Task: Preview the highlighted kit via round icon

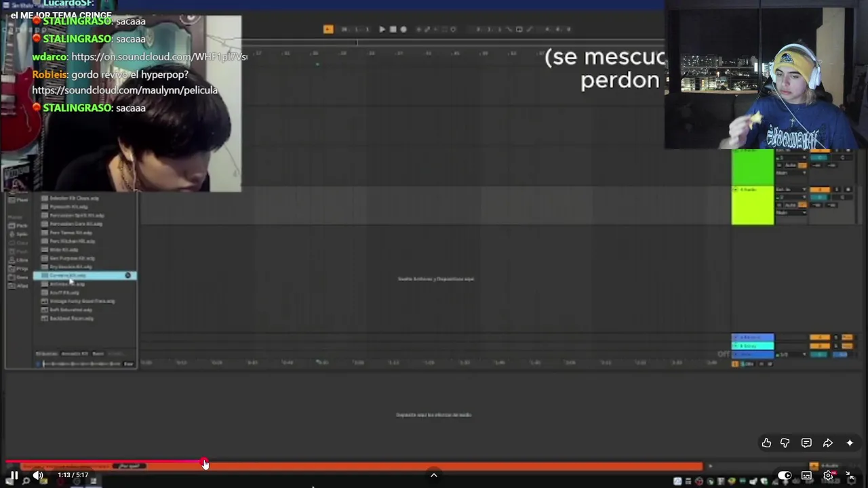Action: tap(127, 275)
